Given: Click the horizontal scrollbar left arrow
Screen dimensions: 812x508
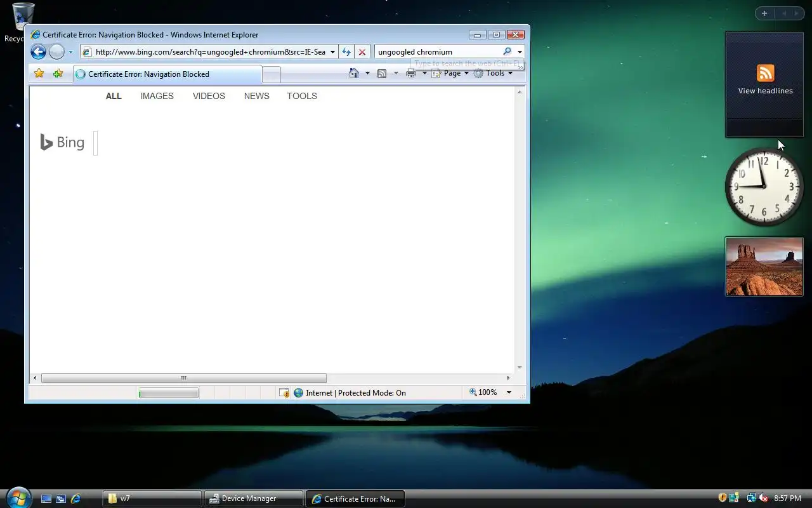Looking at the screenshot, I should click(x=35, y=378).
